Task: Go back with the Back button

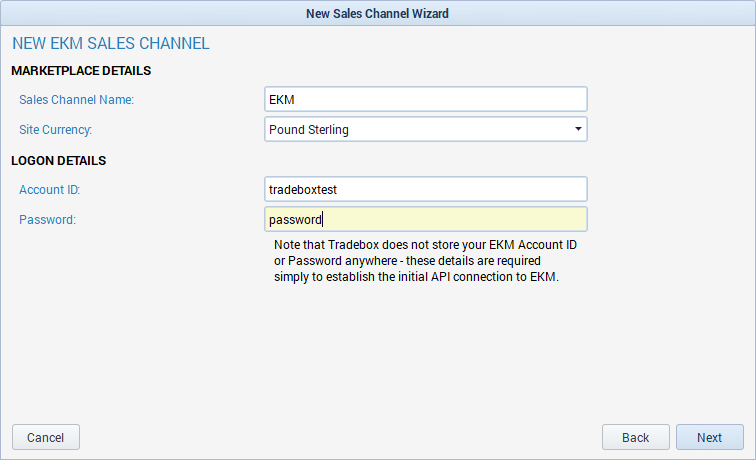Action: pos(635,437)
